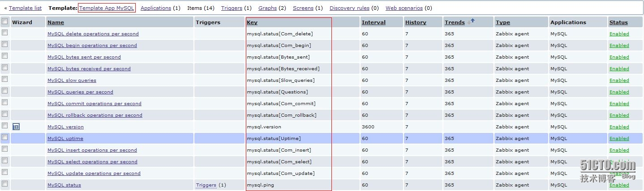The width and height of the screenshot is (644, 191).
Task: Sort items by Key column
Action: [x=252, y=22]
